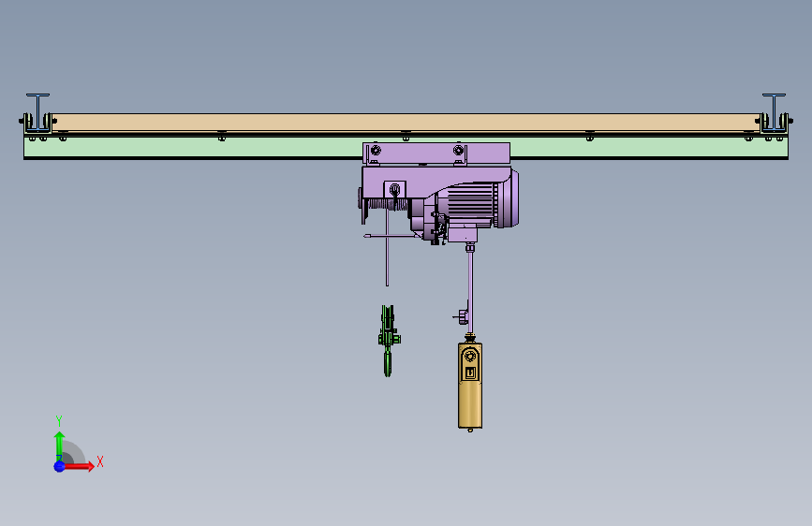The width and height of the screenshot is (812, 526).
Task: Select the wire rope drum on hoist
Action: click(388, 204)
